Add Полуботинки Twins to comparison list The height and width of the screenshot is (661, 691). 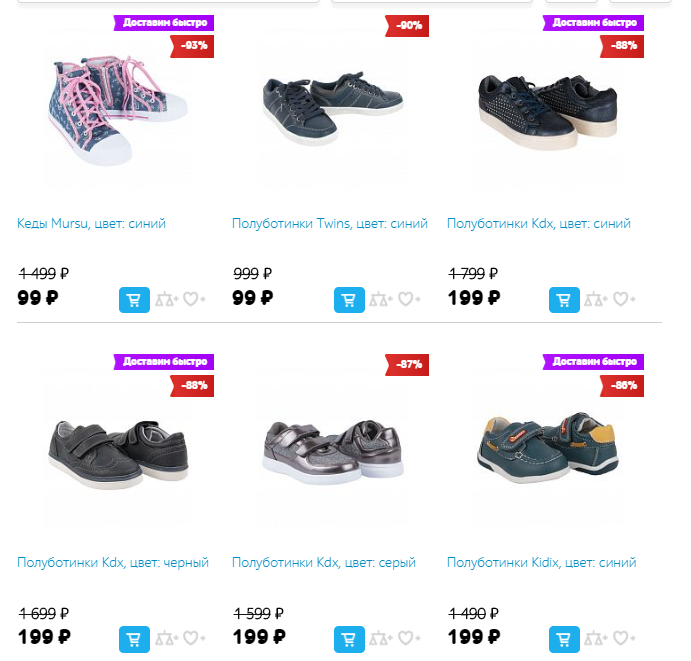pyautogui.click(x=381, y=299)
